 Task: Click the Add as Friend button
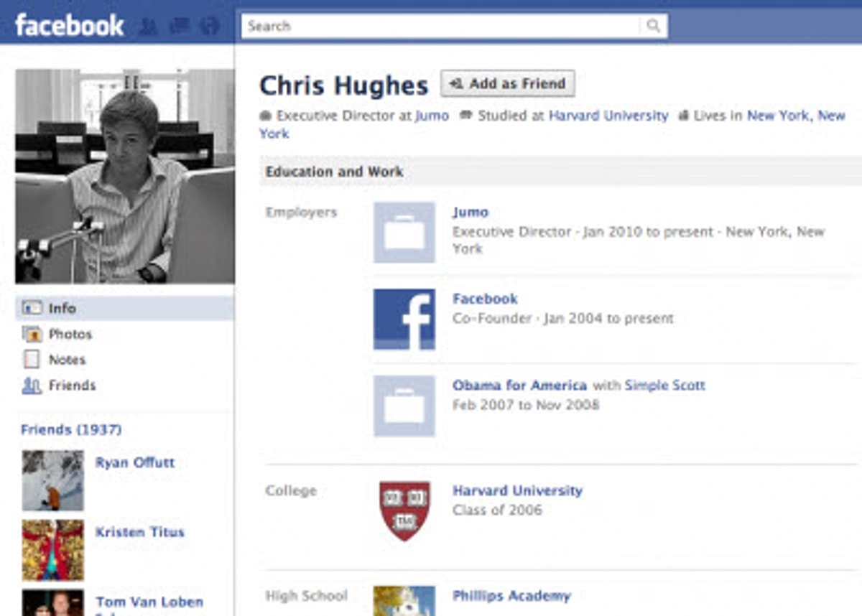(507, 83)
